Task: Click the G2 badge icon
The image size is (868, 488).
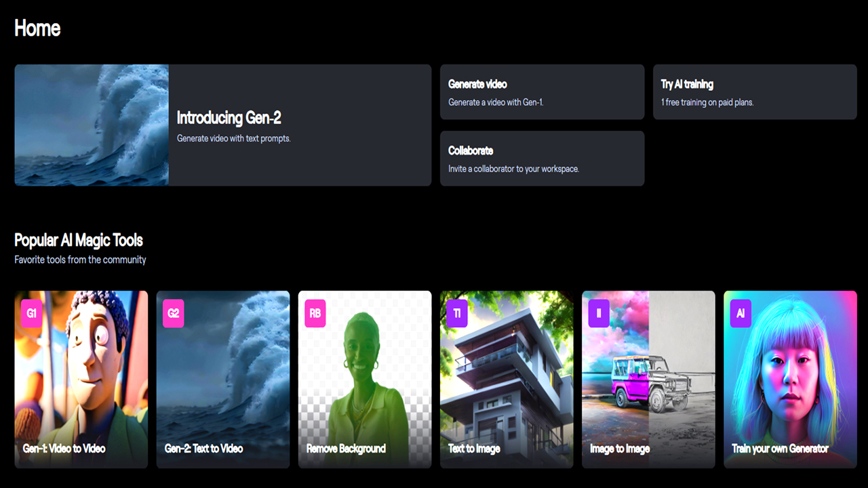Action: tap(174, 313)
